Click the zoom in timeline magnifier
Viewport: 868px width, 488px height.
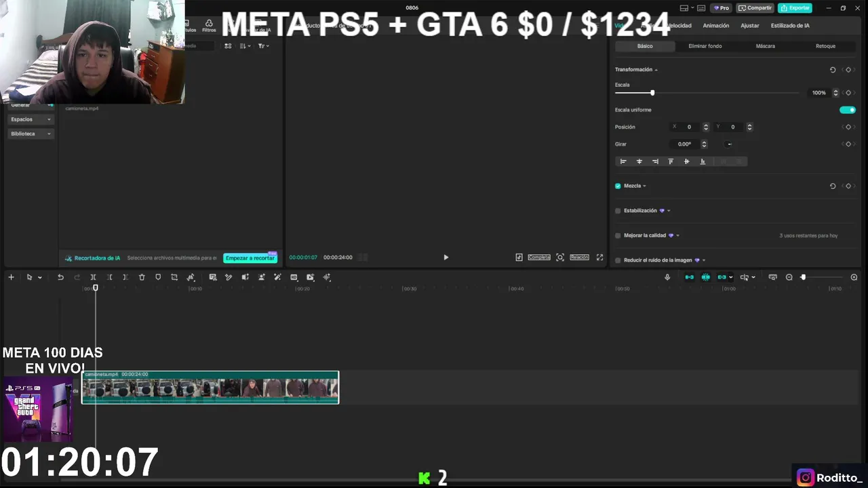coord(854,277)
